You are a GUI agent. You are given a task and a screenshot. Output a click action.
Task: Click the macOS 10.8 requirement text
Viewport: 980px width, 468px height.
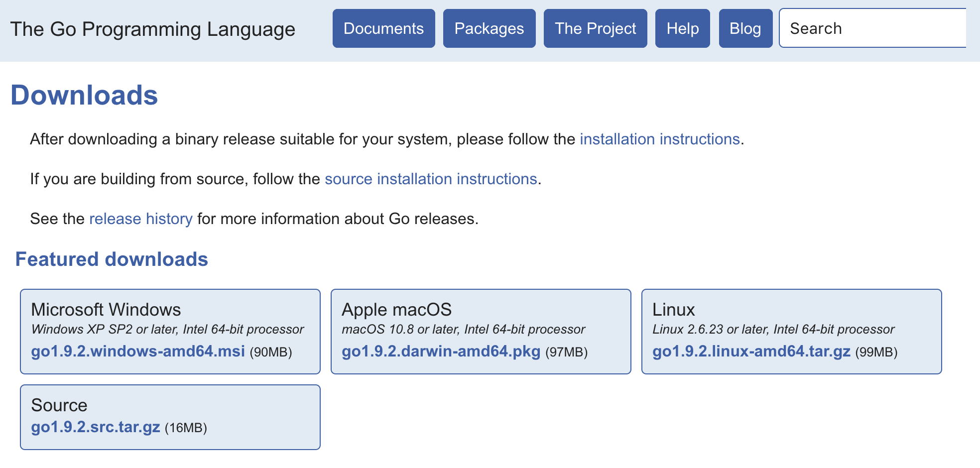click(x=463, y=330)
